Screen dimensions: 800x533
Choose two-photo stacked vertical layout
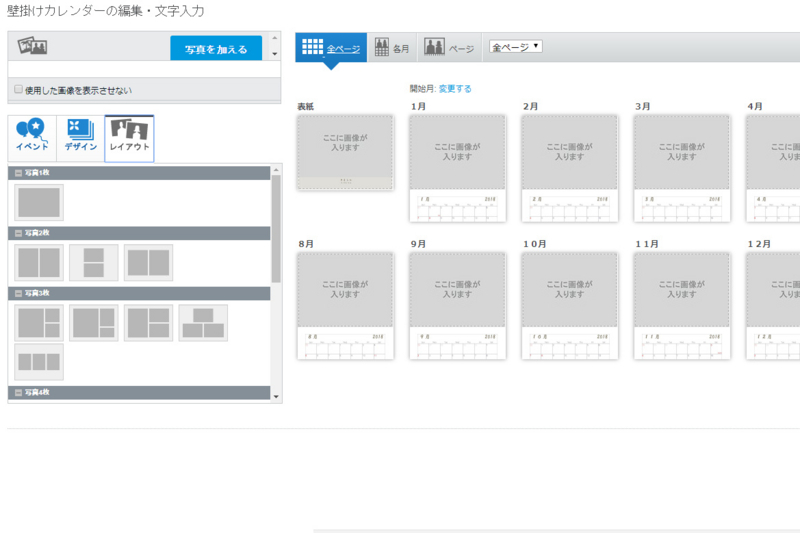pos(93,263)
